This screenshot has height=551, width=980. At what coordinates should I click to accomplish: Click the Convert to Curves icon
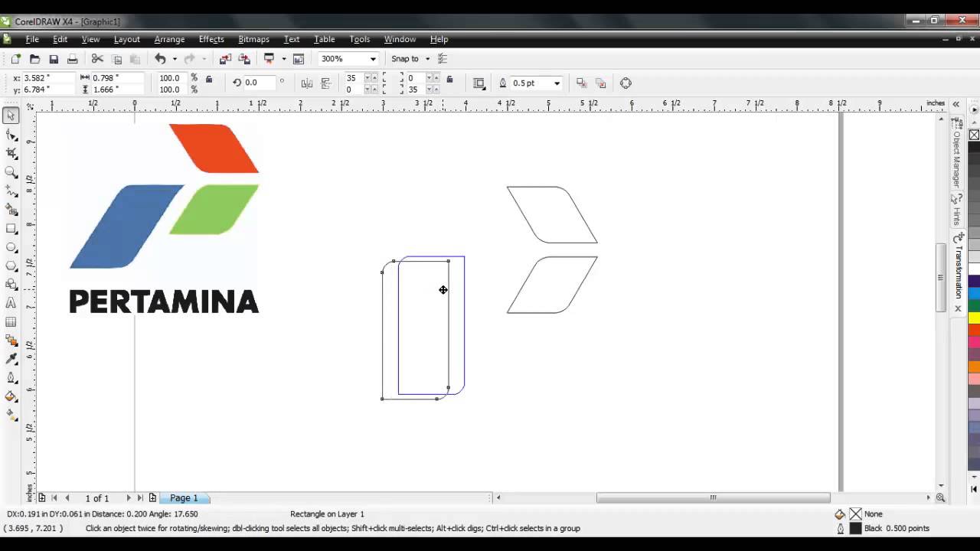(x=626, y=83)
